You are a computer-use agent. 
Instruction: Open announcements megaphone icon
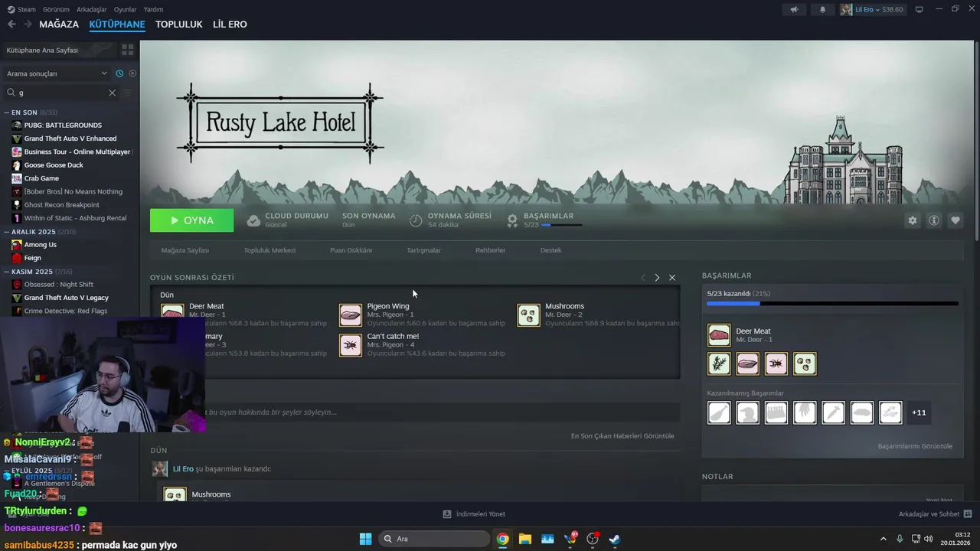(x=795, y=9)
